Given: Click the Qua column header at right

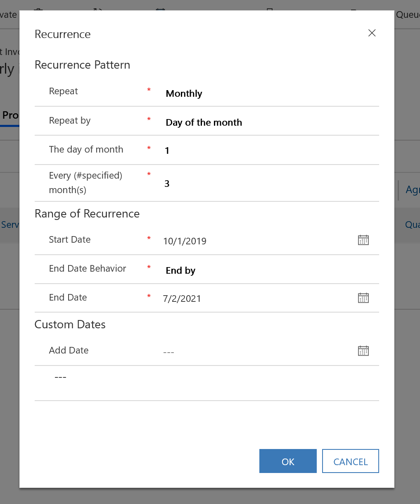Looking at the screenshot, I should pyautogui.click(x=412, y=225).
